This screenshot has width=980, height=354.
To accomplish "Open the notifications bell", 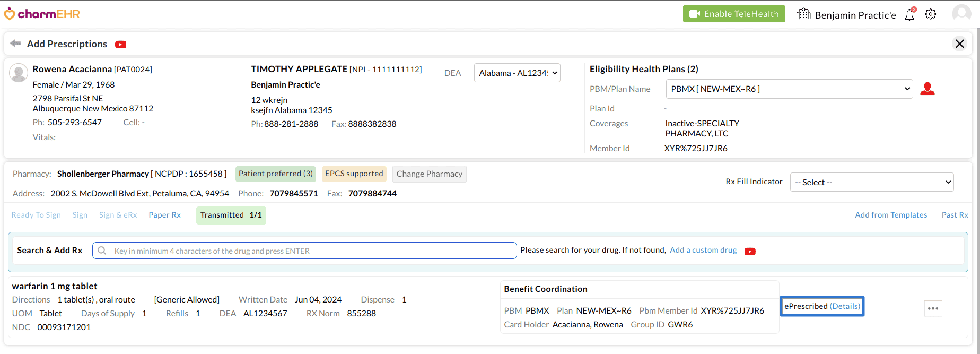I will pos(909,15).
